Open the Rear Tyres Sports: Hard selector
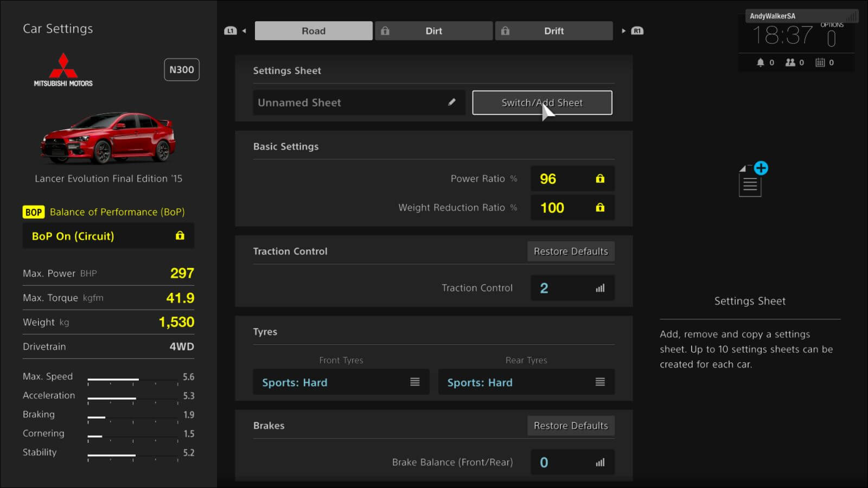868x488 pixels. click(526, 382)
